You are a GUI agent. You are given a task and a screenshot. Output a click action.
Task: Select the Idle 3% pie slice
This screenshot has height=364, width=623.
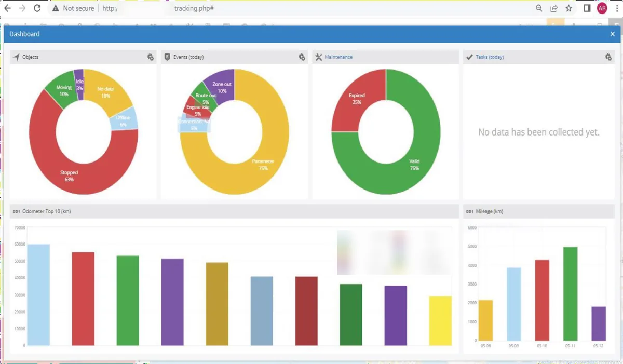[x=79, y=84]
